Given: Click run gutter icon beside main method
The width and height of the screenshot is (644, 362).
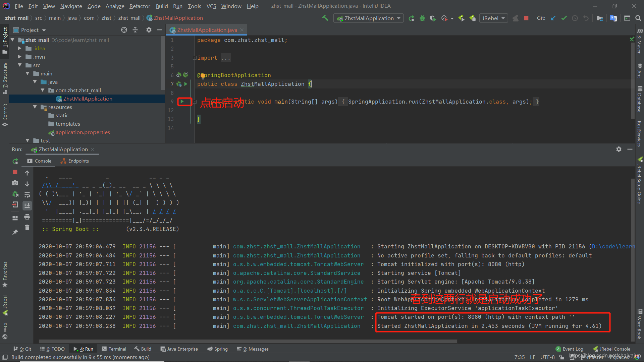Looking at the screenshot, I should coord(182,101).
